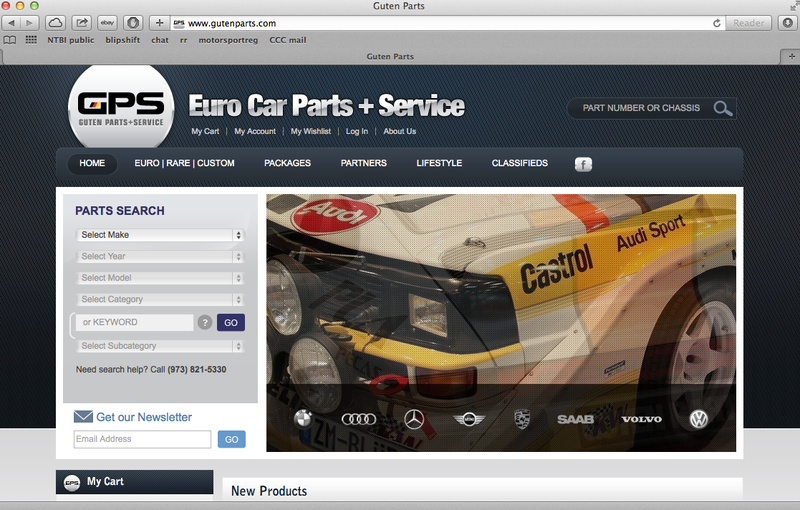Open the CCC mail bookmark
The height and width of the screenshot is (510, 800).
click(x=288, y=40)
